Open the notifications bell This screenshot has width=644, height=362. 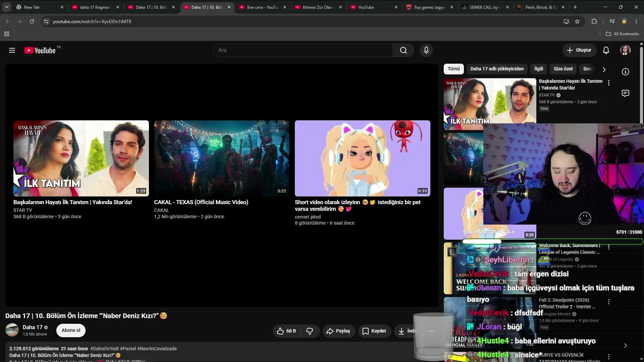click(606, 50)
